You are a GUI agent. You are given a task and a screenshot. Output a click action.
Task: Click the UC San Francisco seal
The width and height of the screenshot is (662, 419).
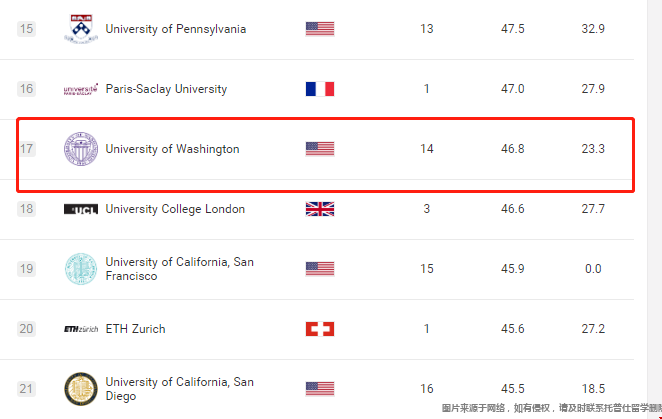coord(80,268)
